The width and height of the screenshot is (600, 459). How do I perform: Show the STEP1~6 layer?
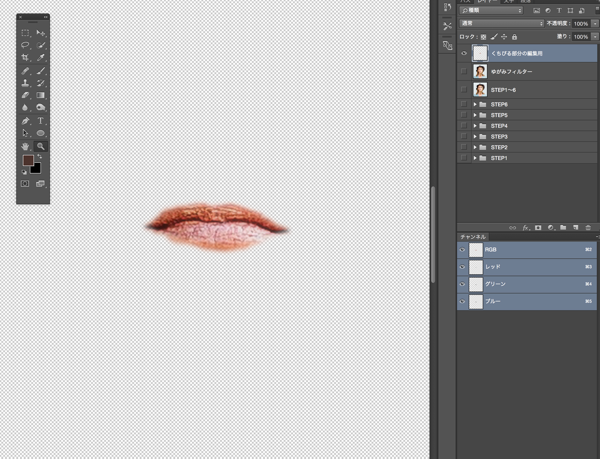click(464, 90)
